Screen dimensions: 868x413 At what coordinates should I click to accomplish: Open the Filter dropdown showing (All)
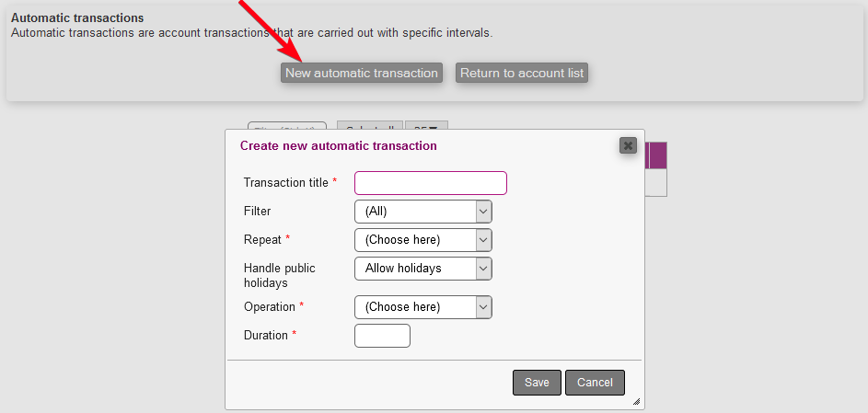coord(422,212)
